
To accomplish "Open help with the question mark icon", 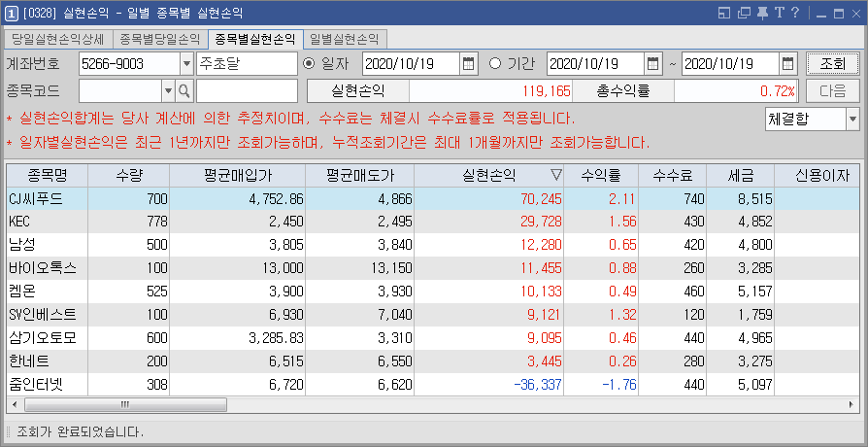I will pos(796,13).
